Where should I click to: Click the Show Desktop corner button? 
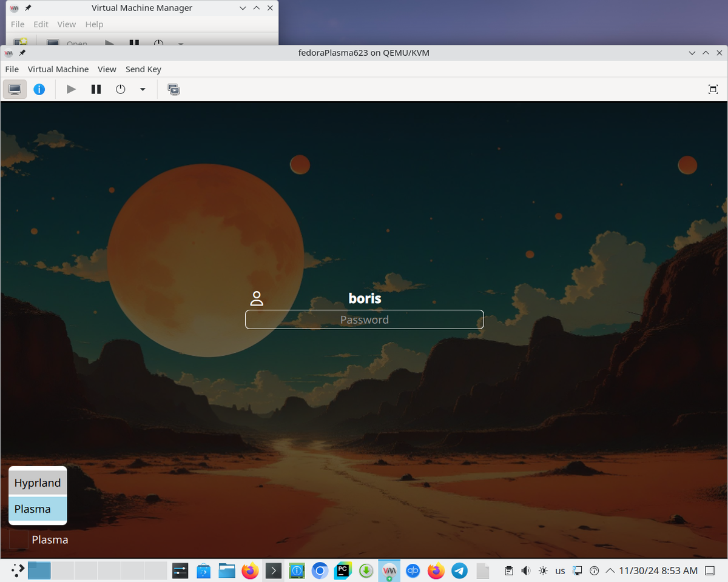click(x=710, y=570)
